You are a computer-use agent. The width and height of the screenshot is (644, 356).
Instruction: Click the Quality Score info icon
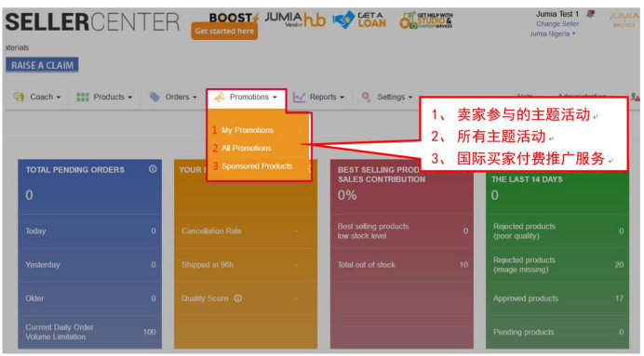click(238, 298)
